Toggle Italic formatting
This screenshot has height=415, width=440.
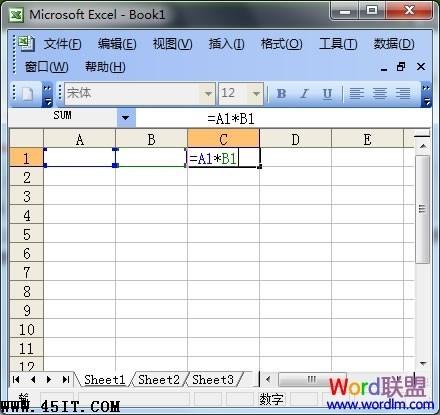coord(304,94)
